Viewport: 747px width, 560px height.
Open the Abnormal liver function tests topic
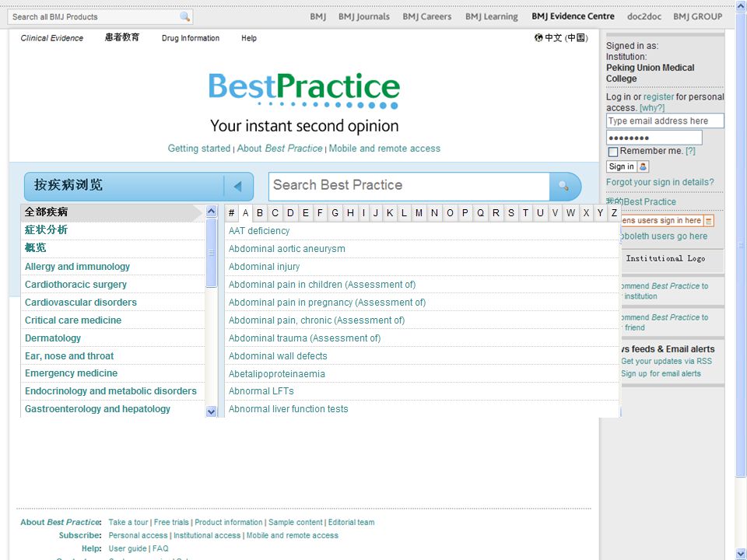point(288,409)
